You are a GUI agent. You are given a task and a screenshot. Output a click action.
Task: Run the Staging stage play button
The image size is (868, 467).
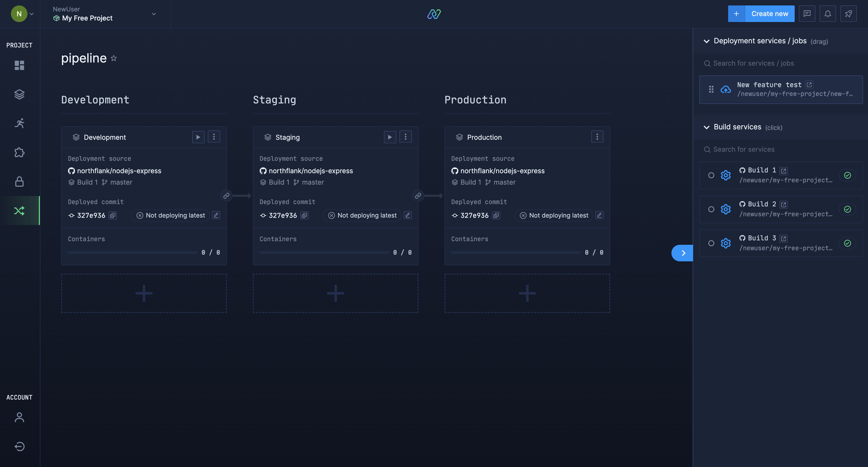pyautogui.click(x=390, y=137)
